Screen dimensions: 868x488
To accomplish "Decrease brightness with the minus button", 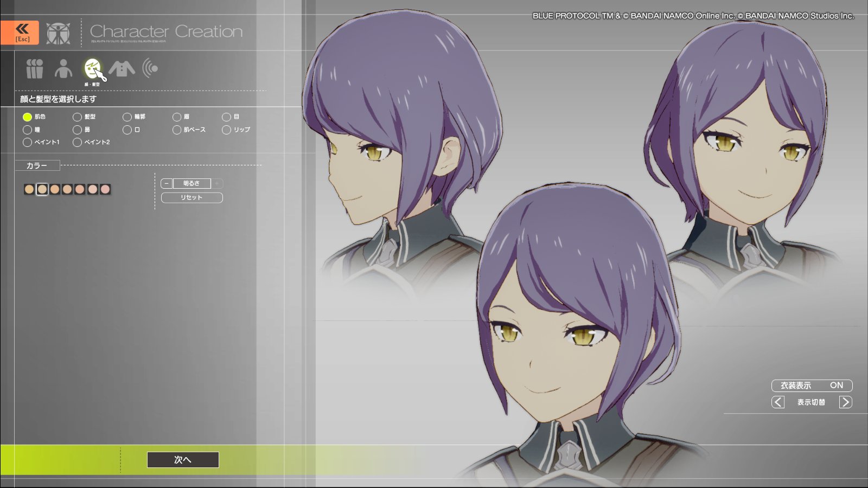I will pyautogui.click(x=167, y=184).
